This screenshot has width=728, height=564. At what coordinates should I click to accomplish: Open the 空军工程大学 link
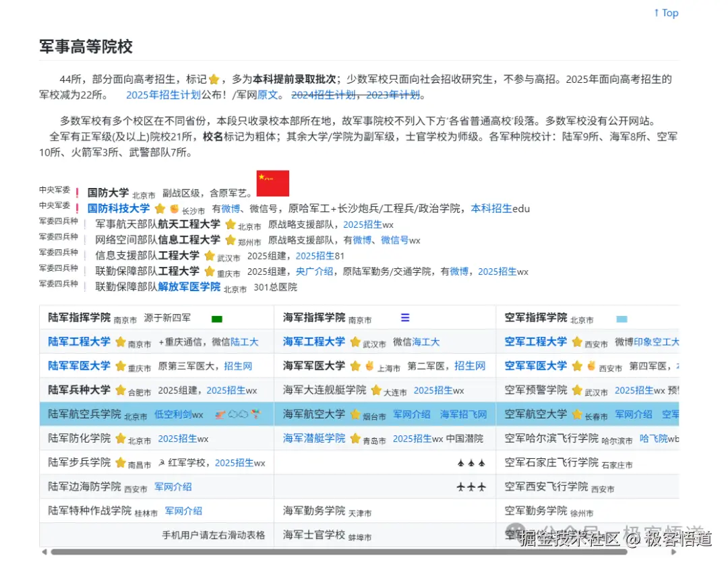(536, 342)
